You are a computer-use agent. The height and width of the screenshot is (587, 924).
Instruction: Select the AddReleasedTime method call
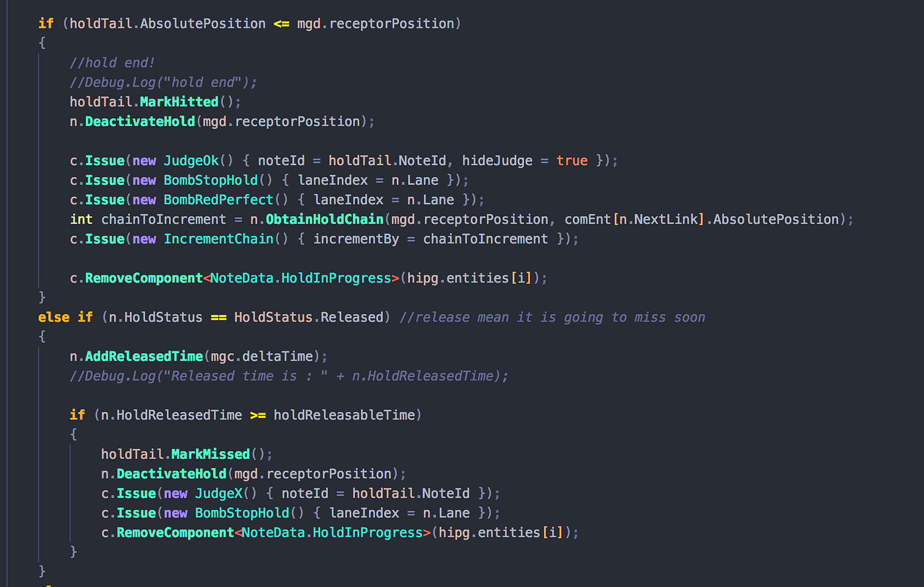tap(144, 355)
